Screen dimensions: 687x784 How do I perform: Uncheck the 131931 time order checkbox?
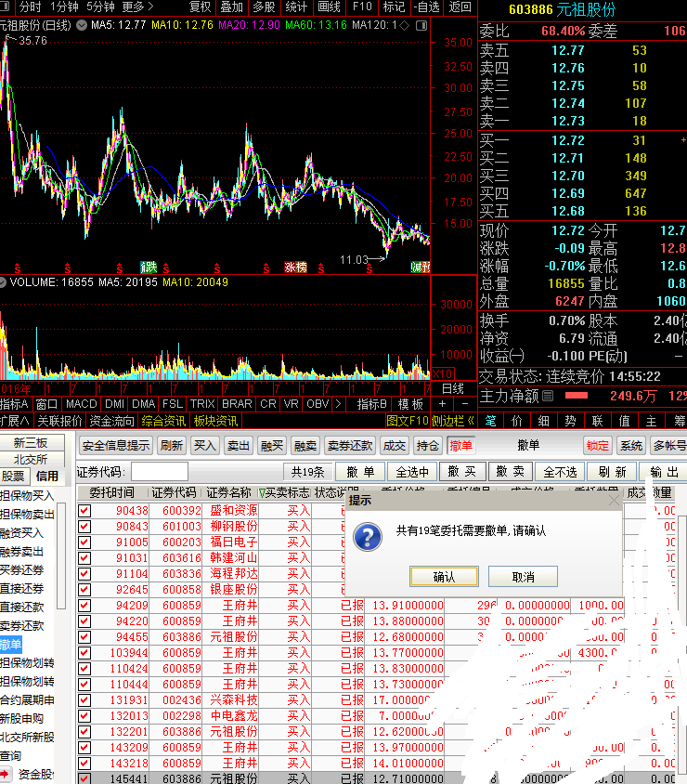tap(84, 700)
